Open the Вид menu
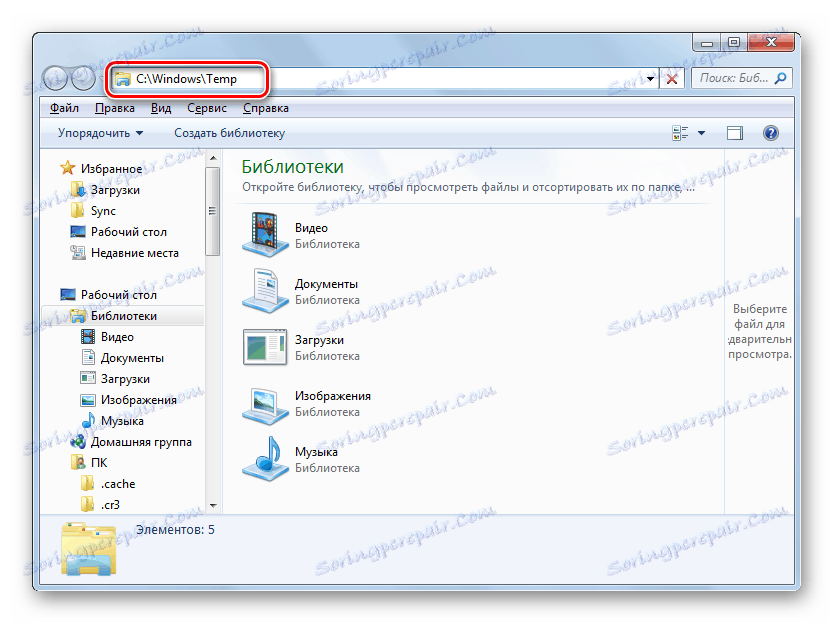 pos(161,108)
